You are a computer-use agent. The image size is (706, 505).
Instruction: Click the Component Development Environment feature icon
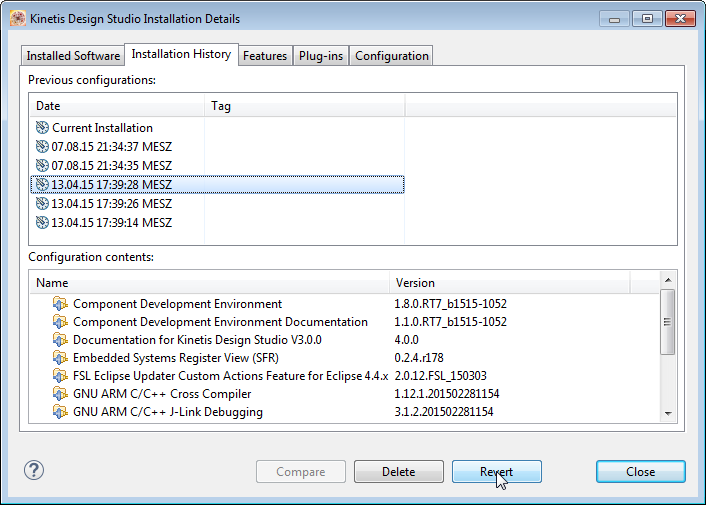point(60,304)
